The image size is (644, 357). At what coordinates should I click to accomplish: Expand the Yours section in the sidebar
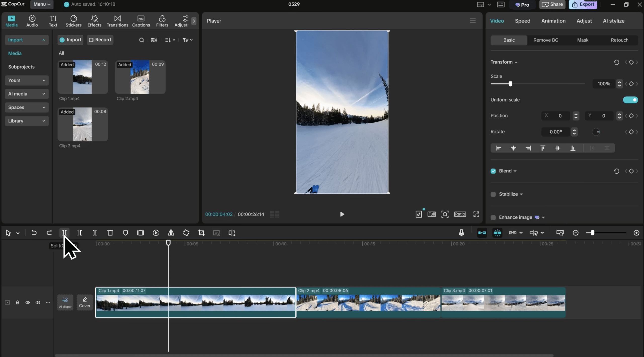point(26,80)
